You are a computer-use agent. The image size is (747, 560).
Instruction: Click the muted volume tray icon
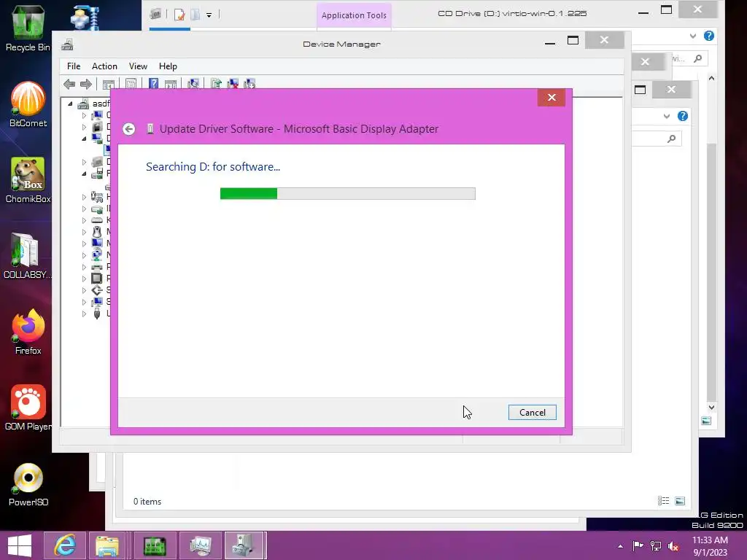[x=673, y=546]
